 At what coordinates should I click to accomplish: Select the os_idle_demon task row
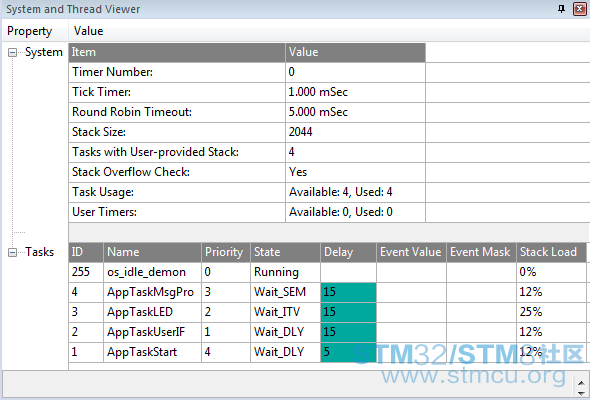click(x=327, y=272)
